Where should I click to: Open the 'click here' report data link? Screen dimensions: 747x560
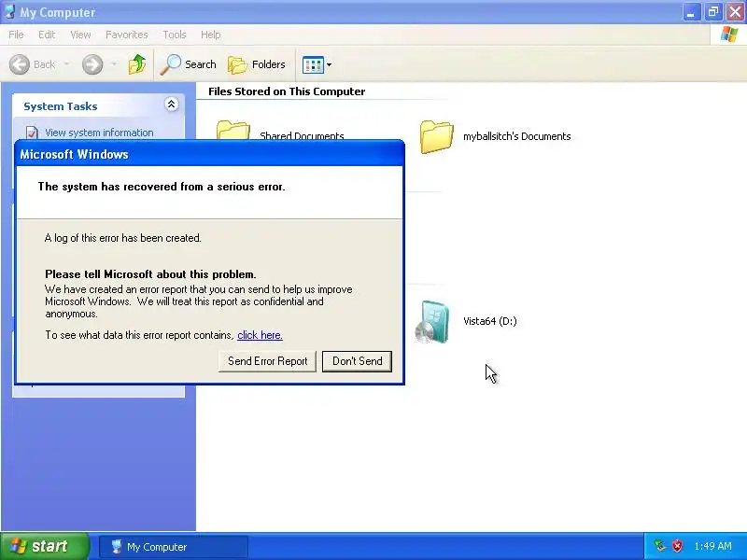coord(261,335)
